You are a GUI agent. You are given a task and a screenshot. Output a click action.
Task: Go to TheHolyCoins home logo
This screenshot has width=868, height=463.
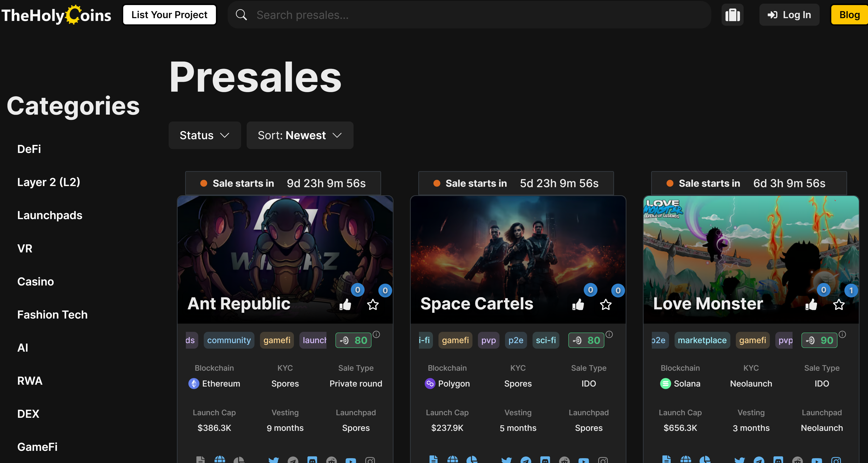[56, 15]
